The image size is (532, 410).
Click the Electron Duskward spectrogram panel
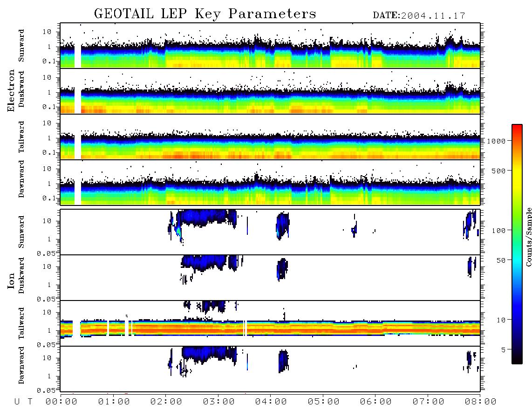[x=270, y=91]
